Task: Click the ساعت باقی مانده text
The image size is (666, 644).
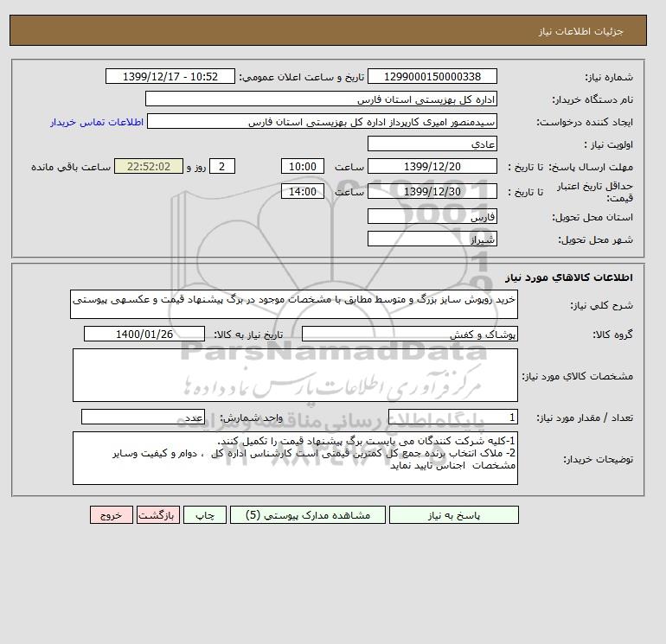Action: pos(71,167)
